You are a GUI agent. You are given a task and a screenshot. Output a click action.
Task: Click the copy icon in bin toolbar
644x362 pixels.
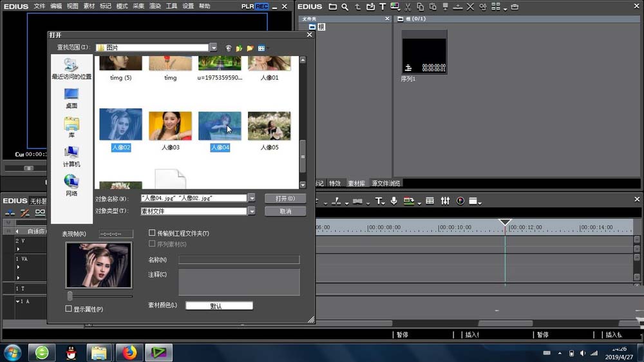(420, 6)
